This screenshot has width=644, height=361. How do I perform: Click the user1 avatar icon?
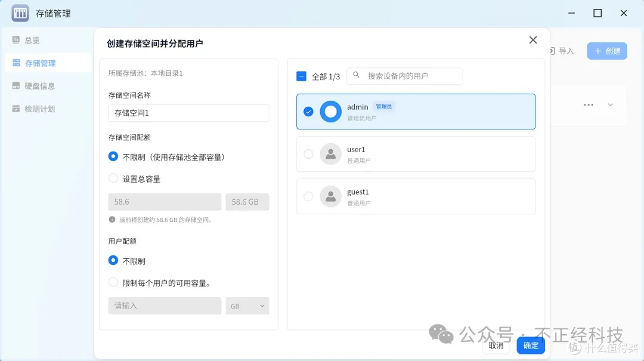tap(330, 154)
